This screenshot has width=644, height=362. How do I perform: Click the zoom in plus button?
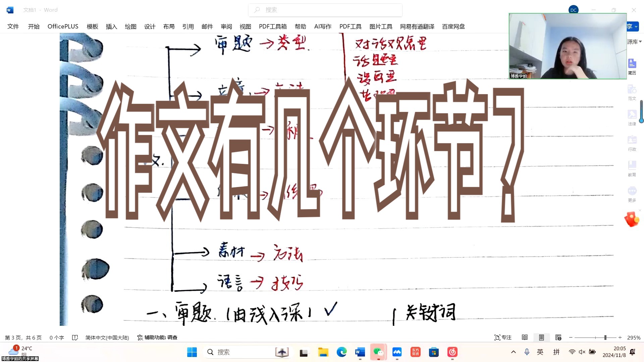pos(620,338)
